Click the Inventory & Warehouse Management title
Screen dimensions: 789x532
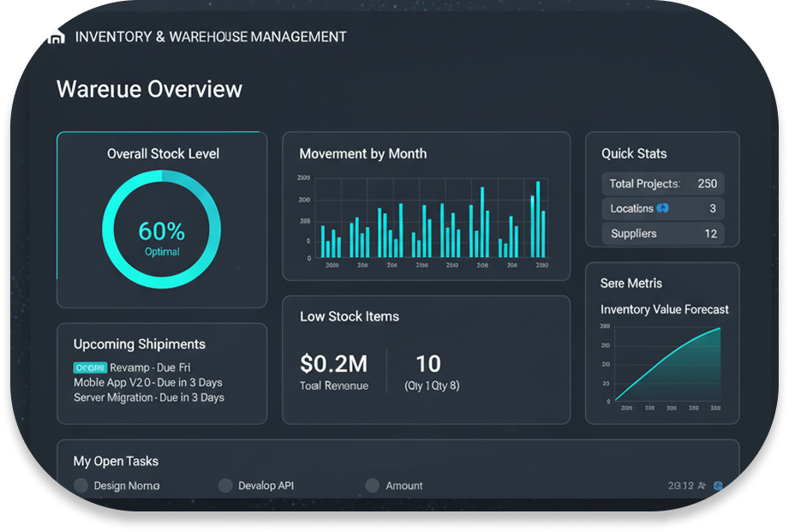click(x=211, y=37)
